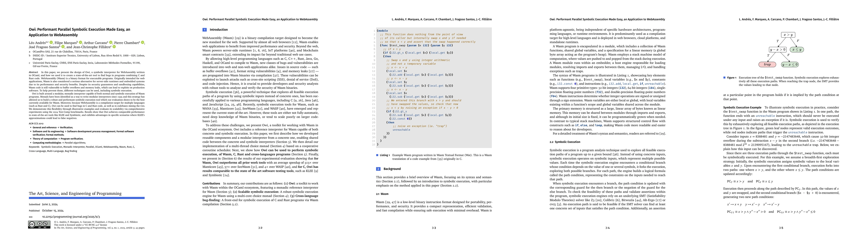Click the '2.2 Symbolic Execution' subsection heading
This screenshot has width=868, height=246.
pos(565,142)
